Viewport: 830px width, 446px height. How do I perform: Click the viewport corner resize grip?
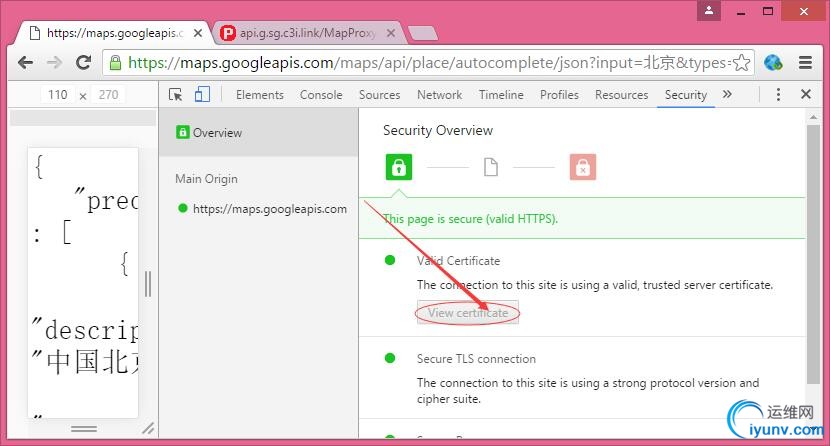tap(148, 429)
